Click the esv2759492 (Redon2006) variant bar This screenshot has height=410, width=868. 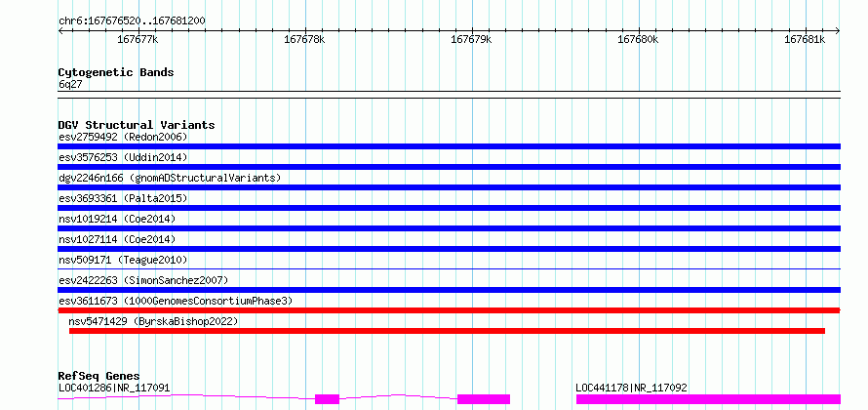[449, 146]
